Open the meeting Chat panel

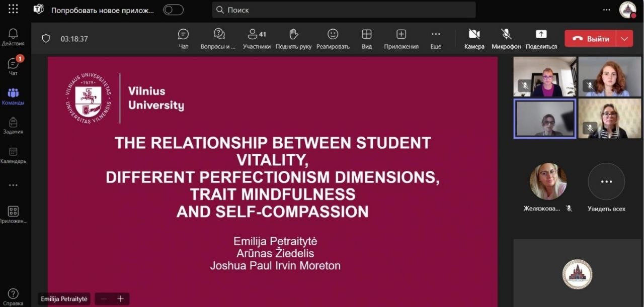[184, 38]
